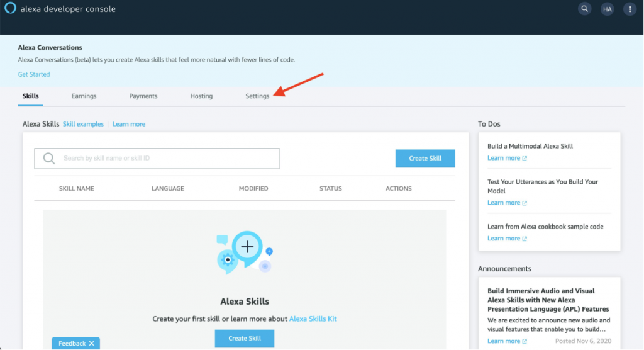Click the Posted Nov 6, 2020 date

pyautogui.click(x=583, y=341)
